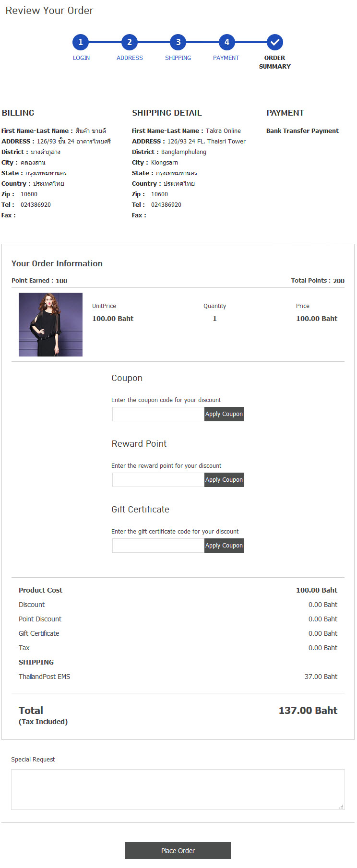This screenshot has height=868, width=357.
Task: Click the step 3 Shipping circle
Action: pyautogui.click(x=178, y=42)
